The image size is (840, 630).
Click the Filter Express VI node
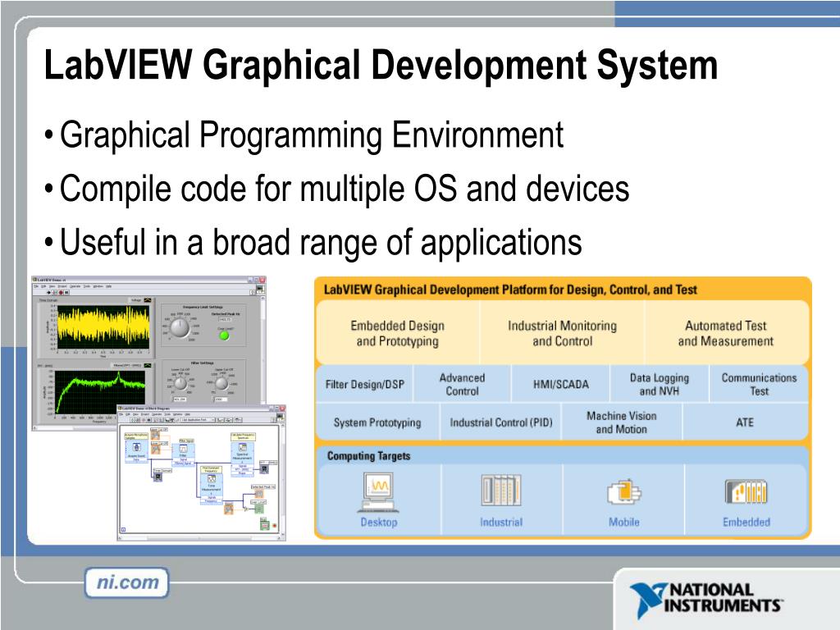[x=183, y=454]
